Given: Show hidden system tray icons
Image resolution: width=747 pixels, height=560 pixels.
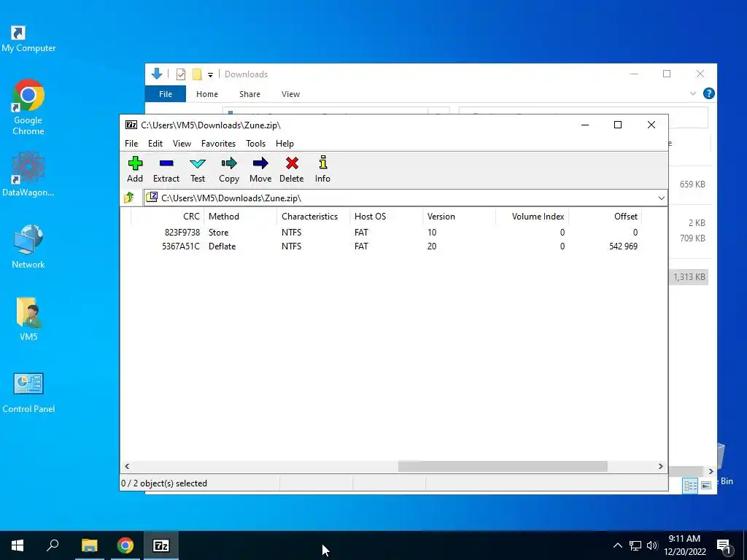Looking at the screenshot, I should click(x=617, y=545).
